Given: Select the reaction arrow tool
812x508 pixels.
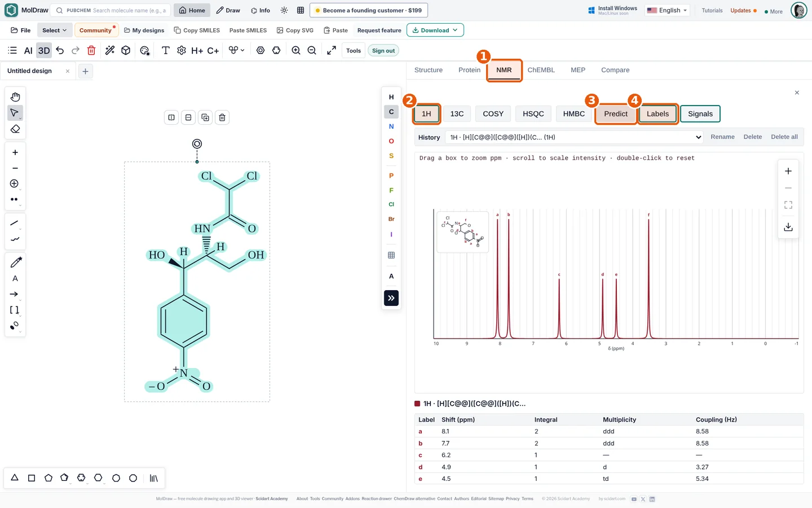Looking at the screenshot, I should [x=15, y=294].
